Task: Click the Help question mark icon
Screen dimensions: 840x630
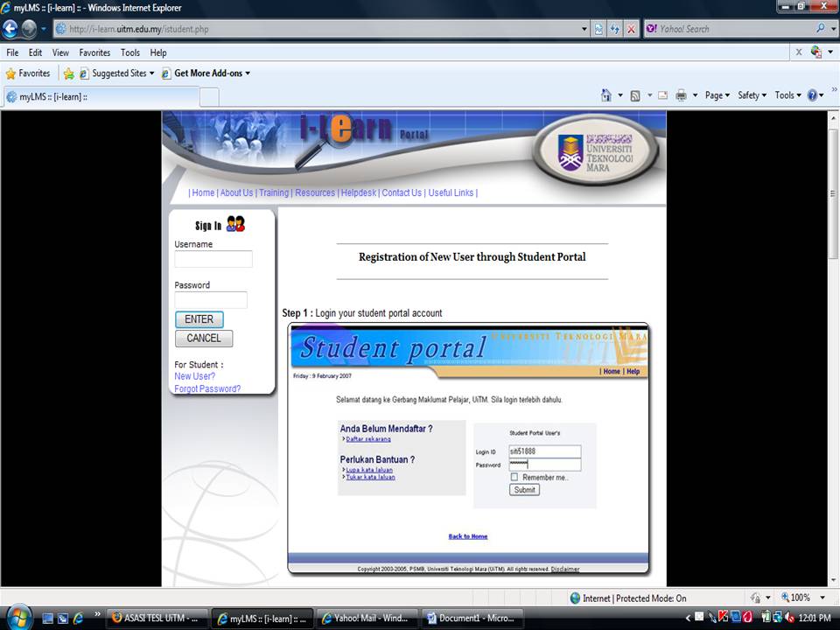Action: (812, 95)
